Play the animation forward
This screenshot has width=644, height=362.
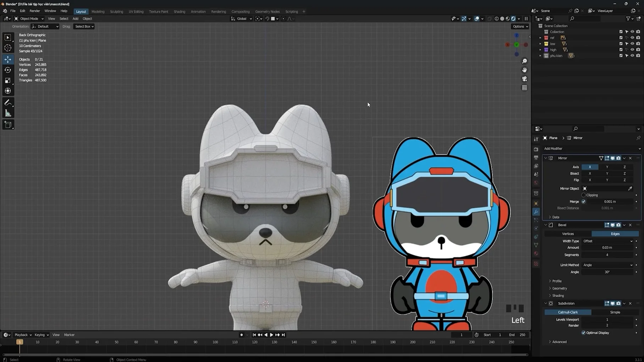pos(271,335)
